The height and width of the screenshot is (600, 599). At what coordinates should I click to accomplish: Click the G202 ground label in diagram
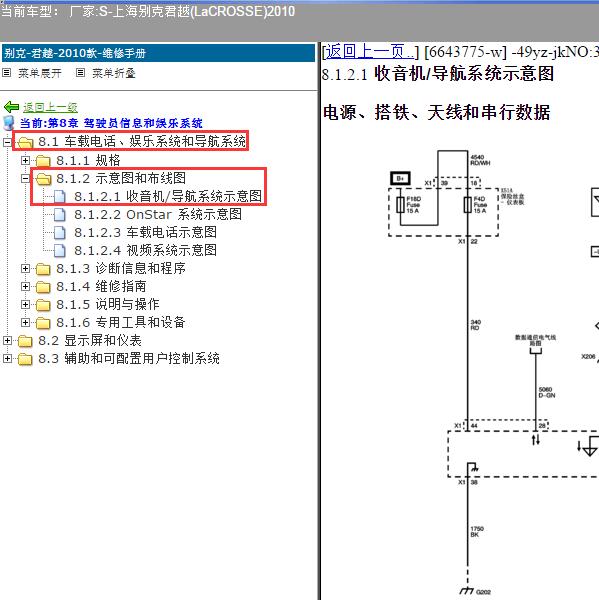483,592
